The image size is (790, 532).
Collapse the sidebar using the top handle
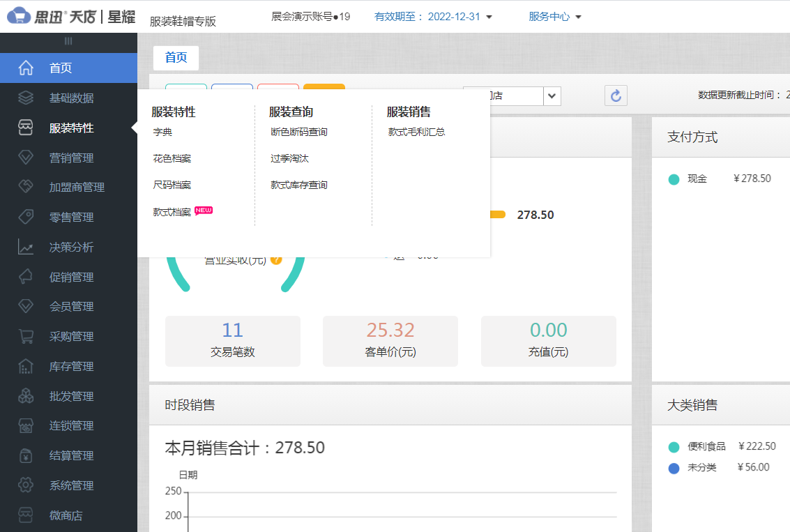[68, 41]
